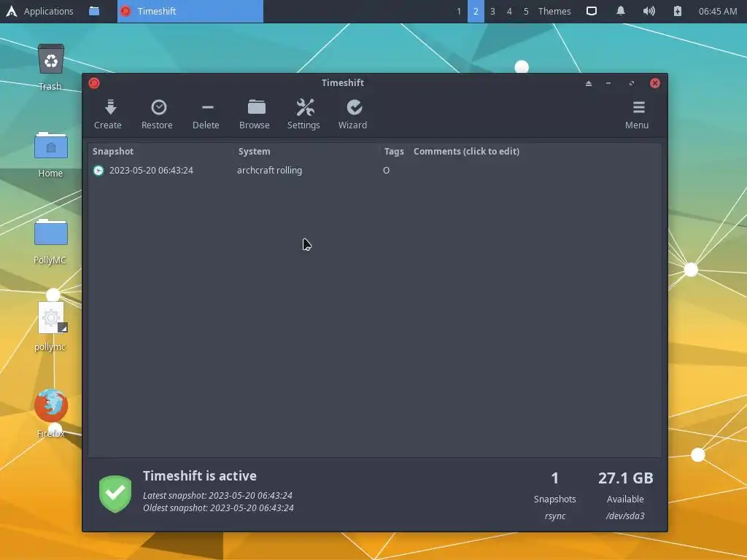Maximize the Timeshift window
747x560 pixels.
[632, 83]
